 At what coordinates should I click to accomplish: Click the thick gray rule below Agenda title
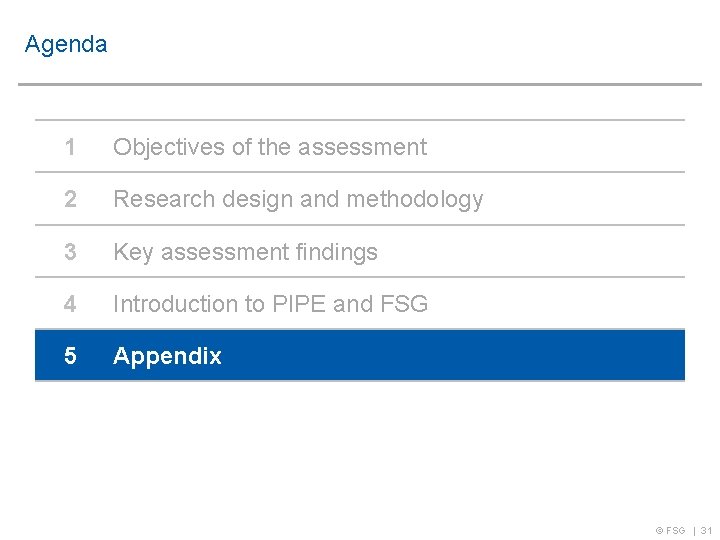[360, 84]
